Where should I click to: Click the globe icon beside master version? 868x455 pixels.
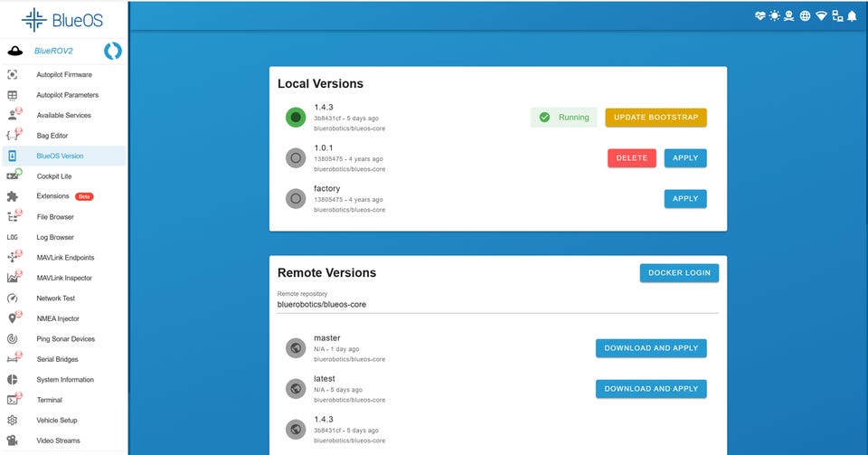[x=296, y=348]
